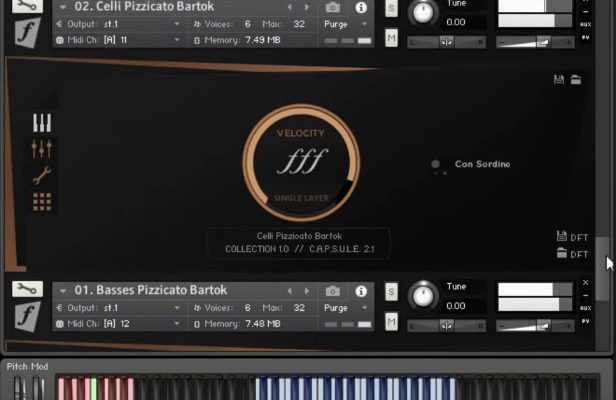Open the Basses Purge dropdown
The width and height of the screenshot is (616, 400).
click(x=346, y=308)
